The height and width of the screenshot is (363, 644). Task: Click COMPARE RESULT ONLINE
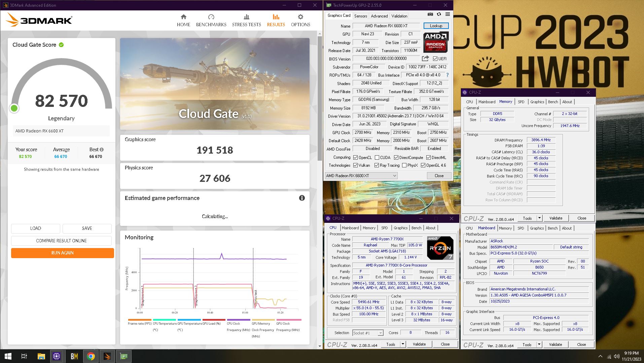tap(61, 241)
